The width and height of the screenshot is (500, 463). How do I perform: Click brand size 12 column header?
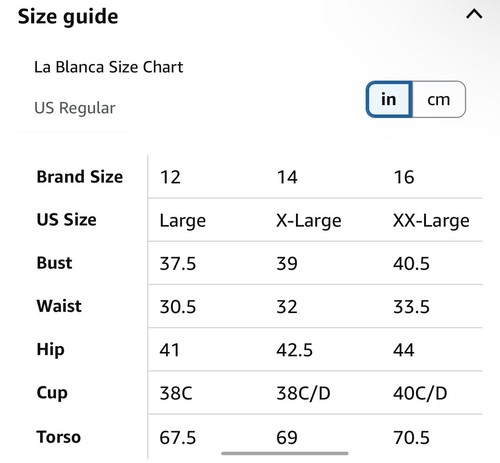[170, 177]
